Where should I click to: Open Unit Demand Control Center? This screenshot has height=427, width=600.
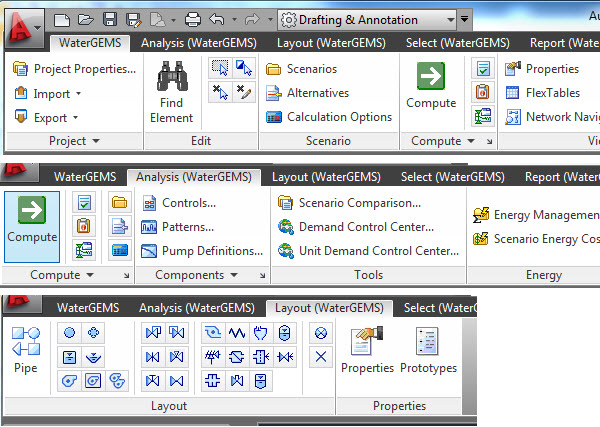pyautogui.click(x=368, y=251)
